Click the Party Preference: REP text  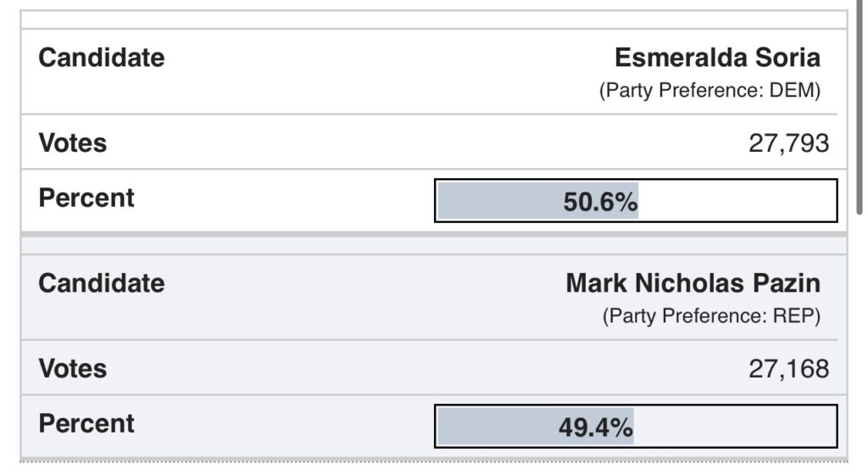click(711, 316)
